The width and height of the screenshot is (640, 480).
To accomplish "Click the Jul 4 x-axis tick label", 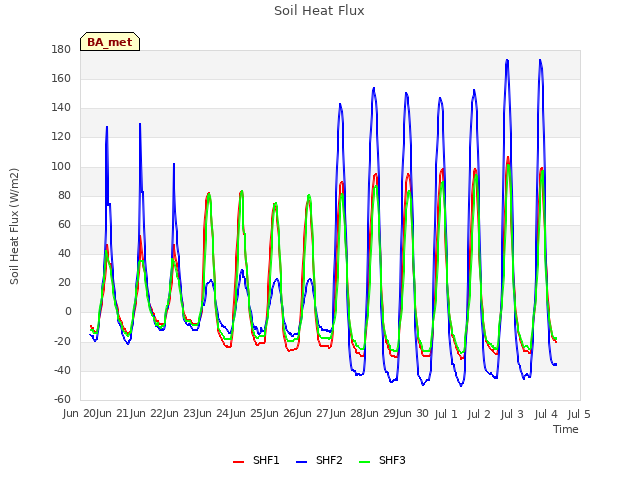I will (x=546, y=414).
